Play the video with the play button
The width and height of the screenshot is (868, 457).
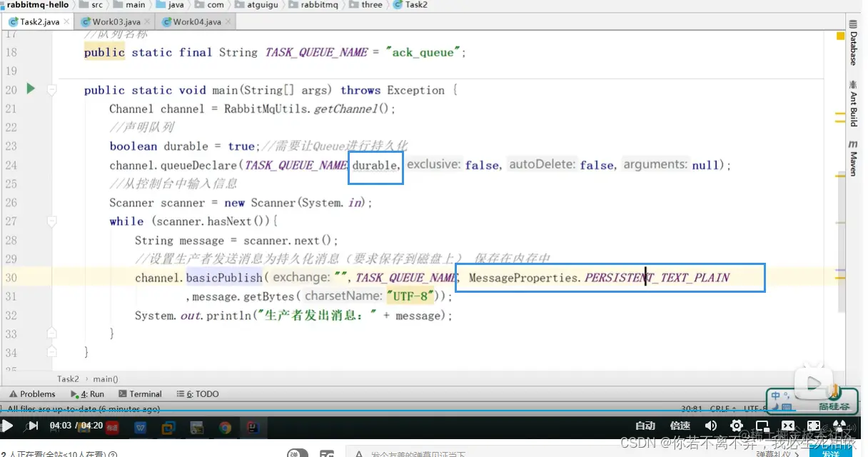8,426
